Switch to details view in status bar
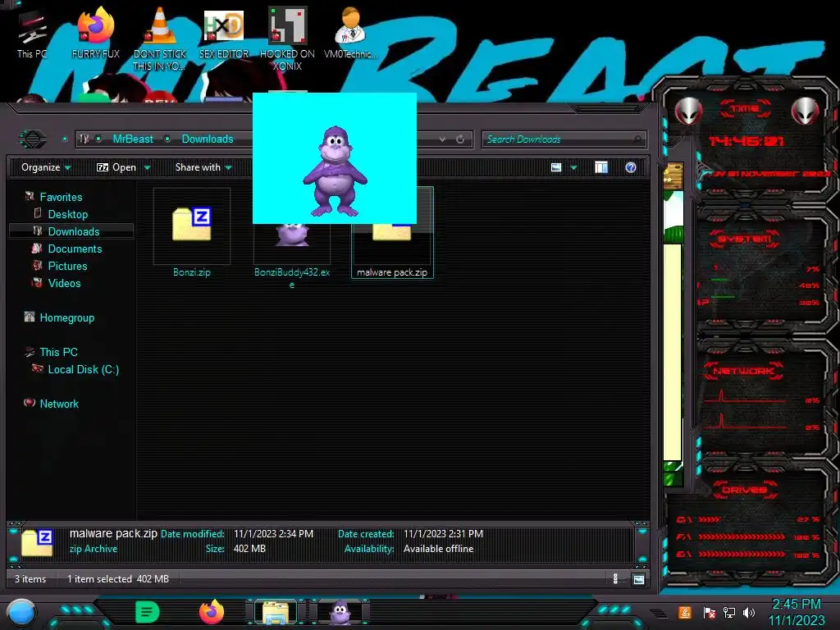The image size is (840, 630). point(615,579)
